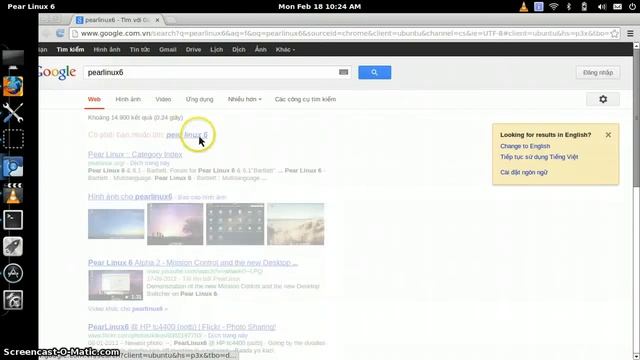Open the Wi-Fi indicator in top panel
Image resolution: width=640 pixels, height=360 pixels.
(553, 7)
